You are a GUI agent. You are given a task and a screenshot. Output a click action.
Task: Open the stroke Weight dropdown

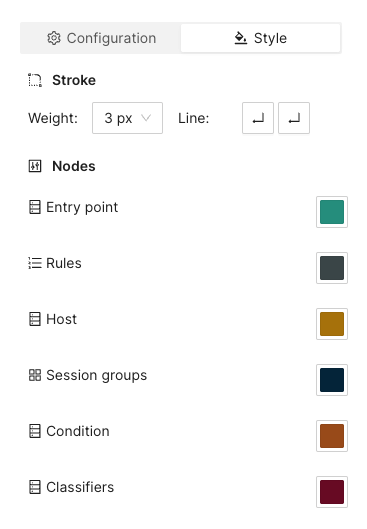point(128,118)
